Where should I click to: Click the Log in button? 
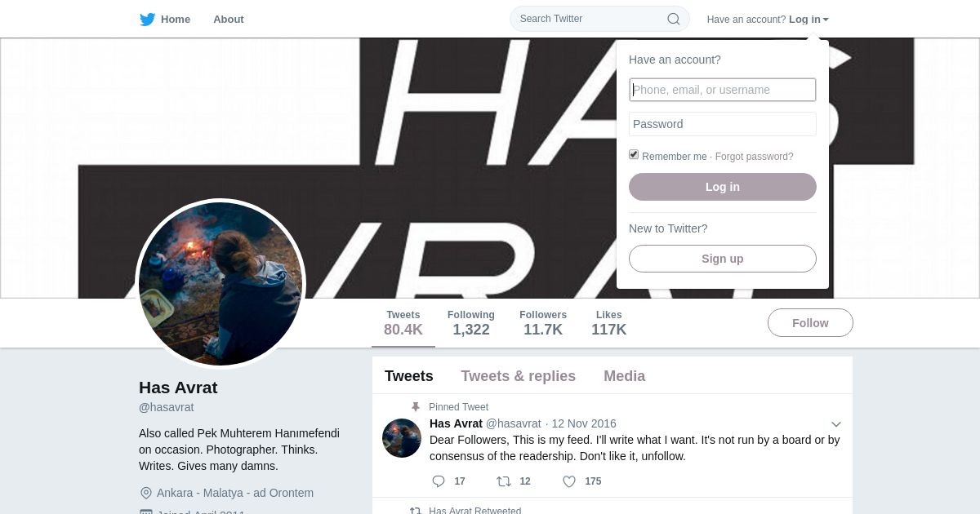point(723,187)
